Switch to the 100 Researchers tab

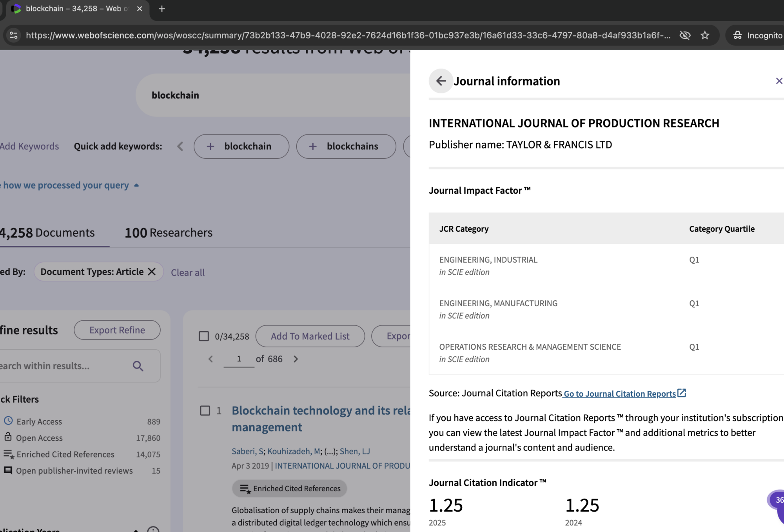click(x=169, y=233)
